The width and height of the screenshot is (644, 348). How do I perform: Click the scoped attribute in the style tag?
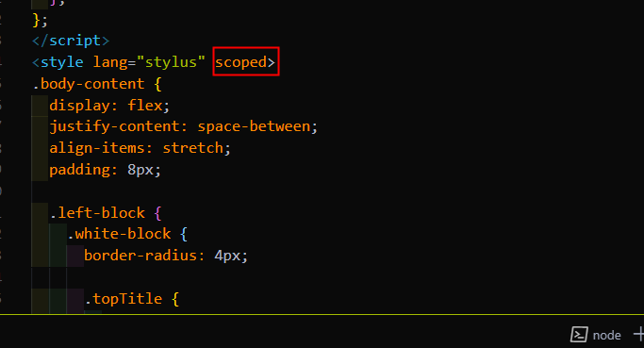click(240, 62)
